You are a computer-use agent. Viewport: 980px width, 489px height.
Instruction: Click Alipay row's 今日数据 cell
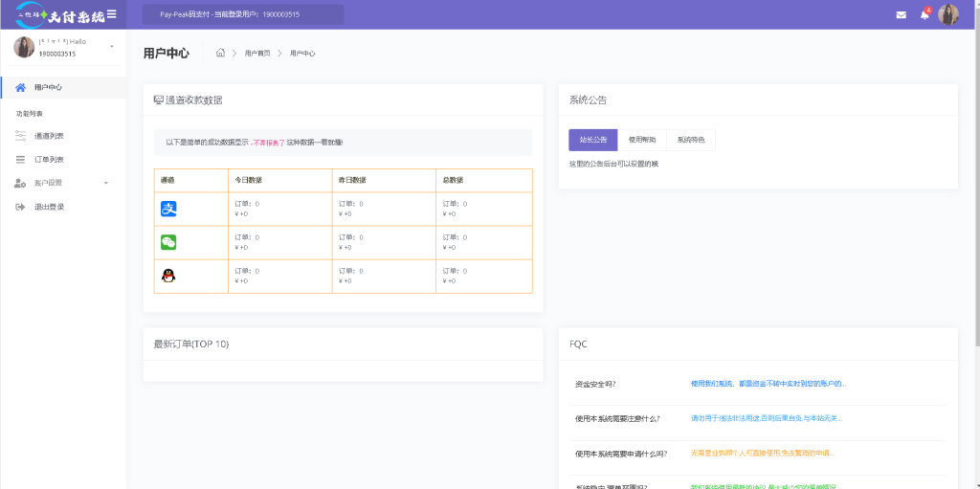280,209
